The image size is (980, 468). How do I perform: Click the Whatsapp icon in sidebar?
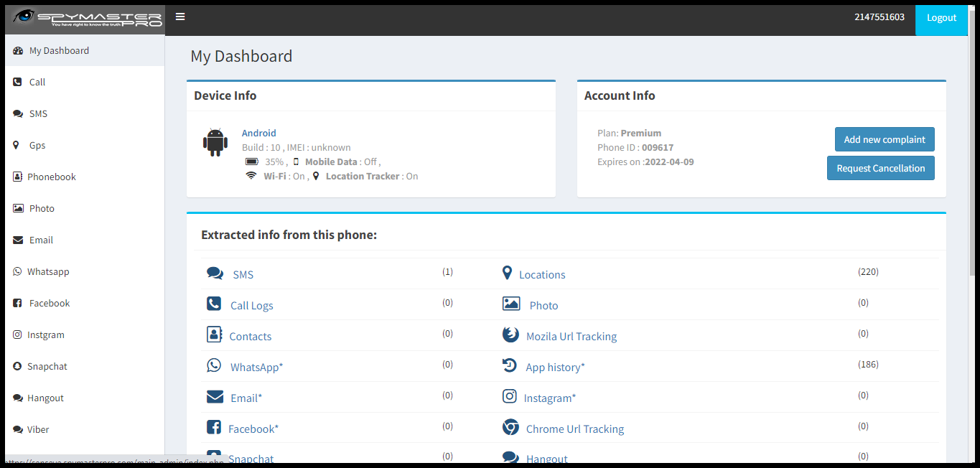tap(17, 271)
